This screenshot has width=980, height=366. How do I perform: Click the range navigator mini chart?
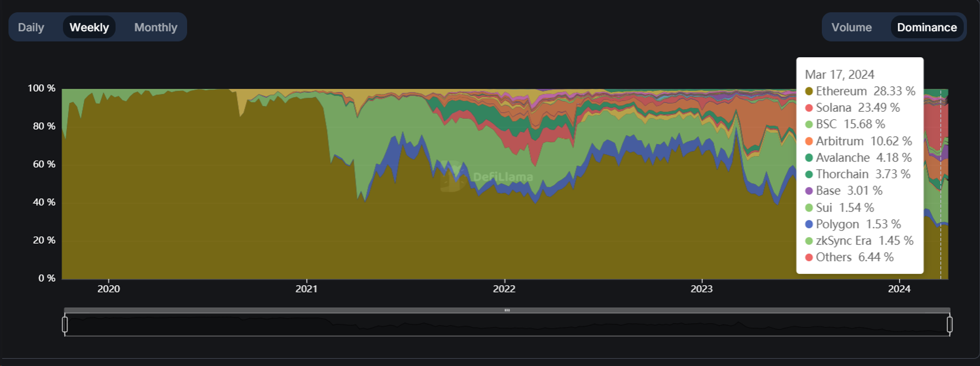click(x=507, y=325)
